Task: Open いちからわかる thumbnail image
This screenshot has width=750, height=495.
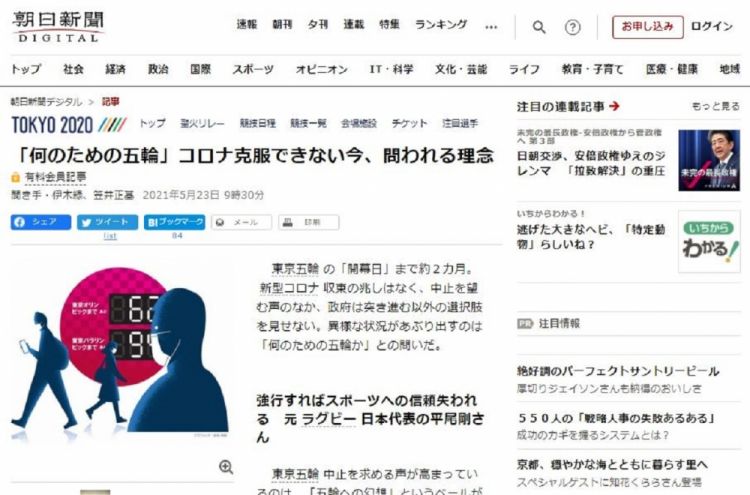Action: pyautogui.click(x=709, y=242)
